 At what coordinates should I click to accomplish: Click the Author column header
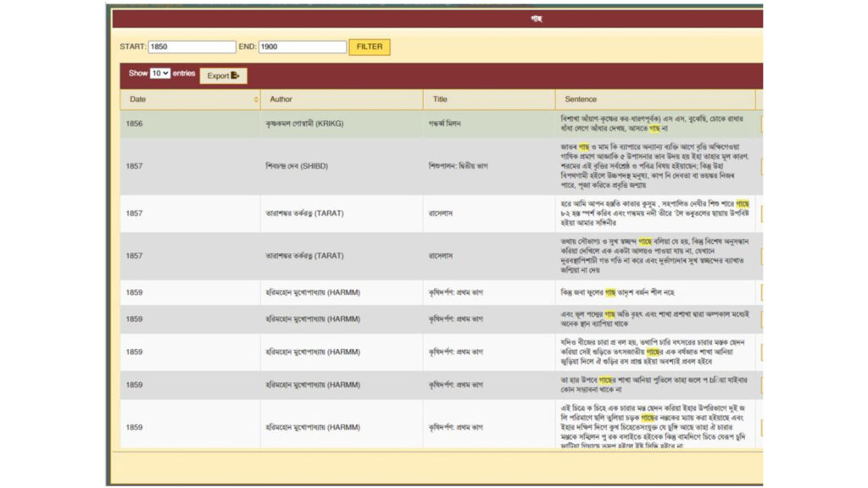point(342,100)
